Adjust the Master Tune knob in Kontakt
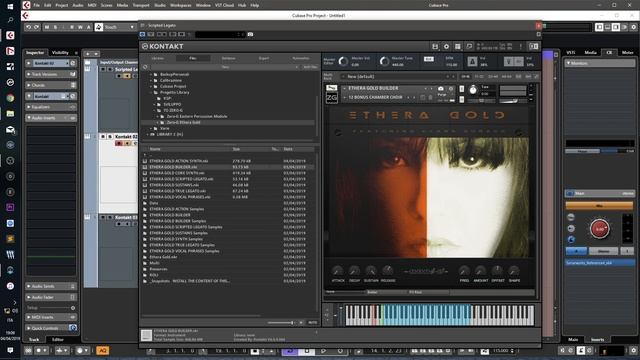This screenshot has height=360, width=640. pyautogui.click(x=384, y=62)
